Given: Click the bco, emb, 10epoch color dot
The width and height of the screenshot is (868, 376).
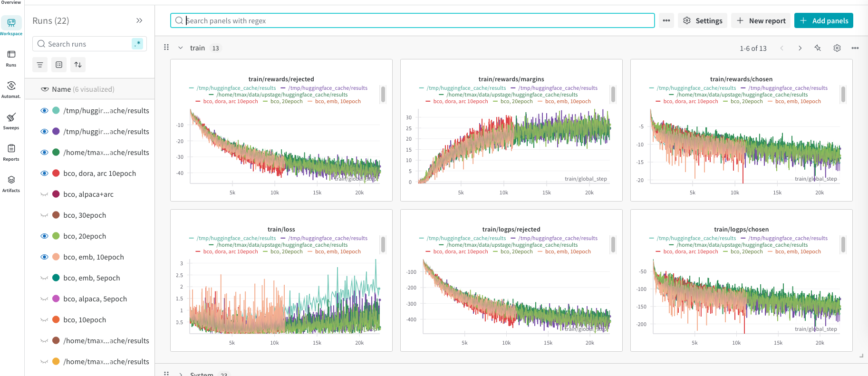Looking at the screenshot, I should [56, 257].
